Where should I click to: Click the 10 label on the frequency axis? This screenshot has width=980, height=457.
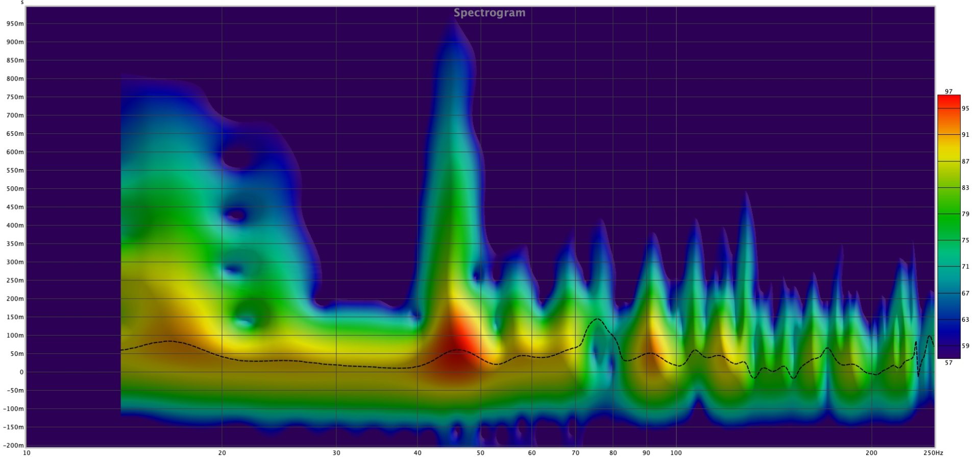point(27,453)
